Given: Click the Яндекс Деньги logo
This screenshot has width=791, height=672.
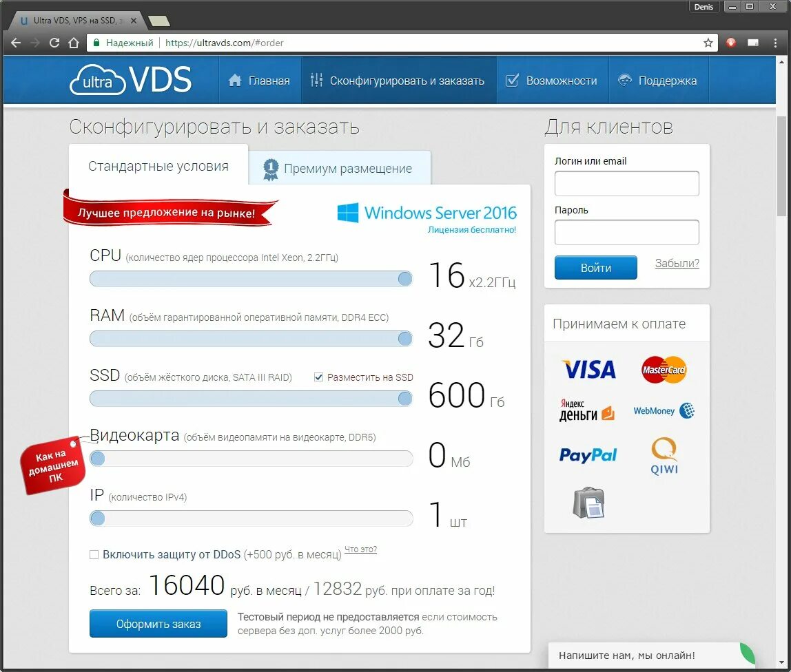Looking at the screenshot, I should [x=586, y=410].
